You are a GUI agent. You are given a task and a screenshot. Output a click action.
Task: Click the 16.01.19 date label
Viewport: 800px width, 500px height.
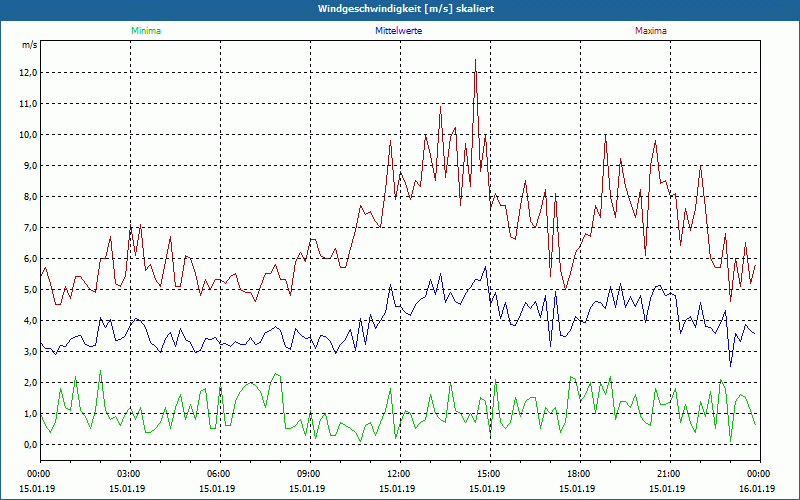point(757,489)
